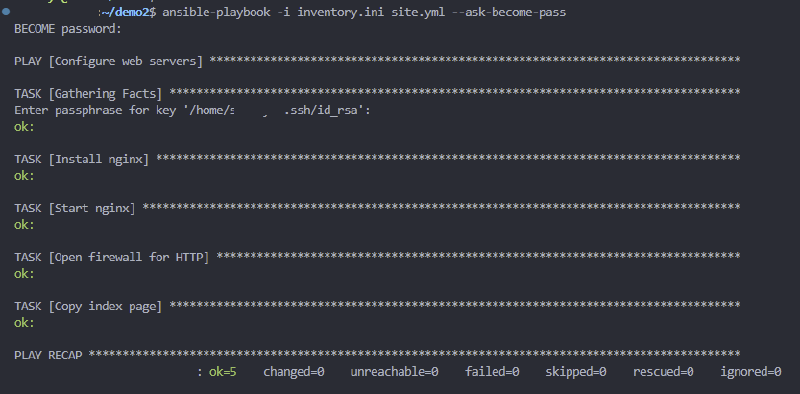This screenshot has width=800, height=394.
Task: Click the Enter passphrase for key line
Action: coord(192,110)
